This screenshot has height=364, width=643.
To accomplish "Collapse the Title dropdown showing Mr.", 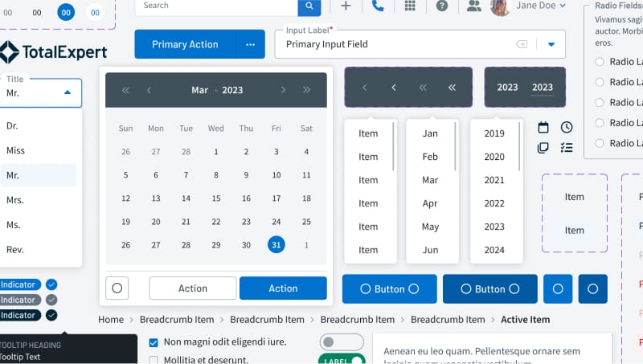I will pyautogui.click(x=68, y=92).
